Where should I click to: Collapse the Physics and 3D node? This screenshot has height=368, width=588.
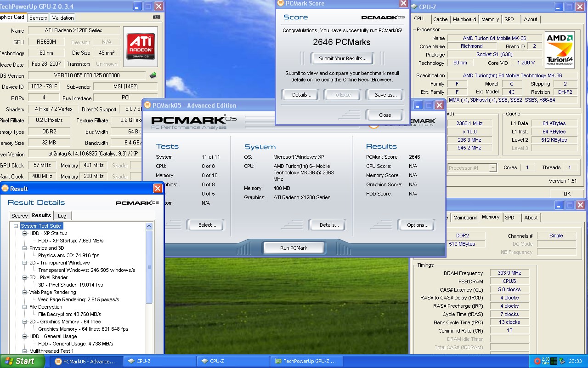click(x=25, y=248)
